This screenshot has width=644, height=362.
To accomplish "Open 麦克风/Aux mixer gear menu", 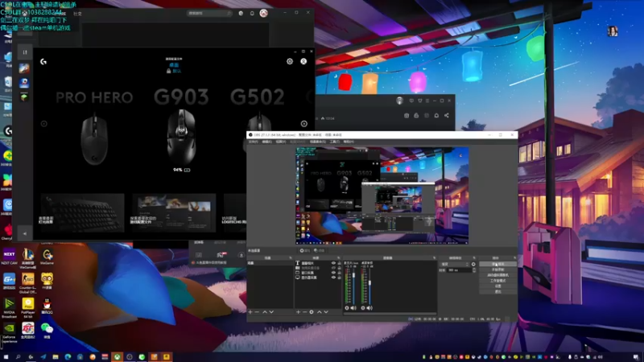I will (x=347, y=308).
